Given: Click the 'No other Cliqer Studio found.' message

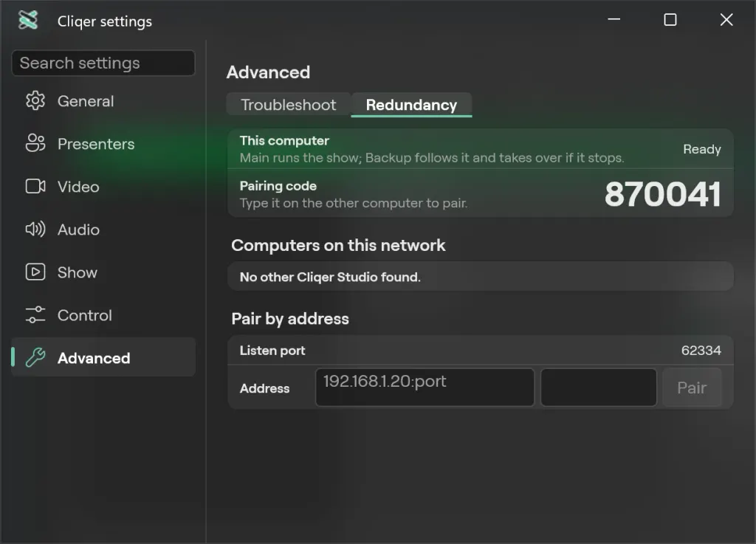Looking at the screenshot, I should click(x=330, y=277).
